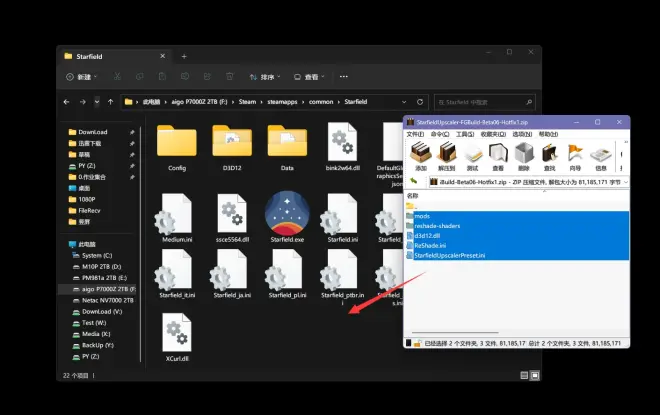This screenshot has height=415, width=660.
Task: Open the 工具 menu in WinRAR
Action: pyautogui.click(x=465, y=134)
